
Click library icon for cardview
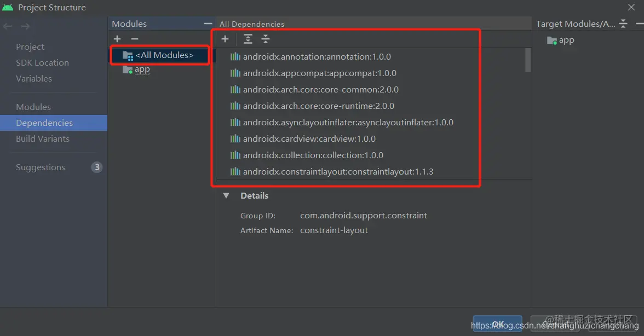pyautogui.click(x=235, y=138)
